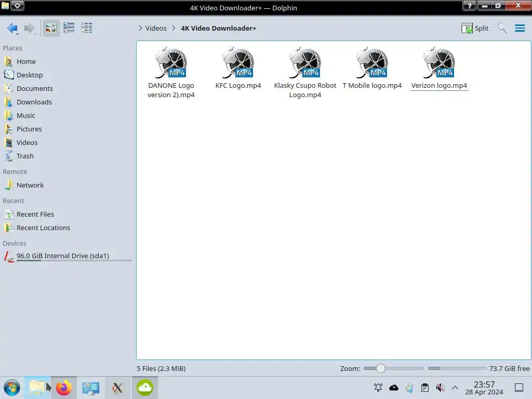Image resolution: width=532 pixels, height=399 pixels.
Task: Click the Dolphin file manager taskbar icon
Action: click(x=37, y=388)
